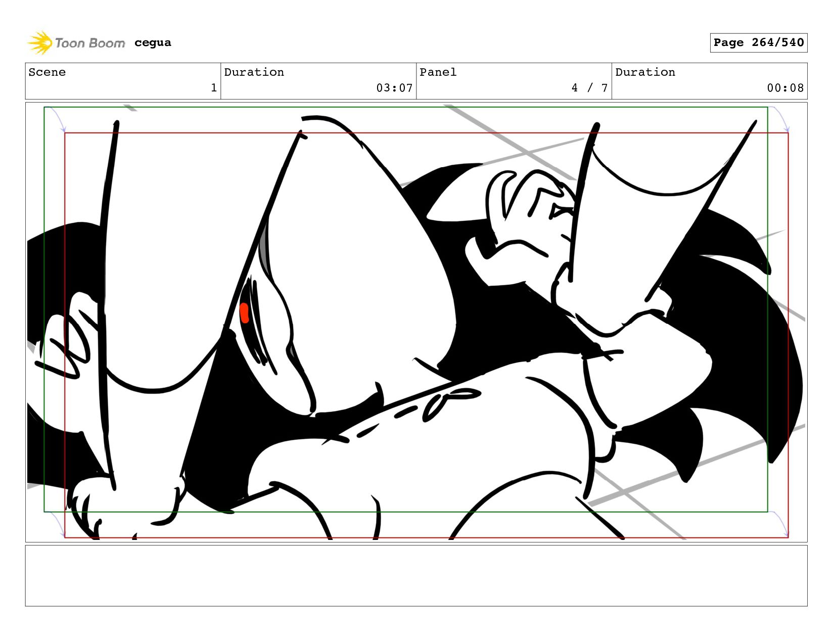
Task: Click the red eye in the drawing
Action: pyautogui.click(x=244, y=313)
